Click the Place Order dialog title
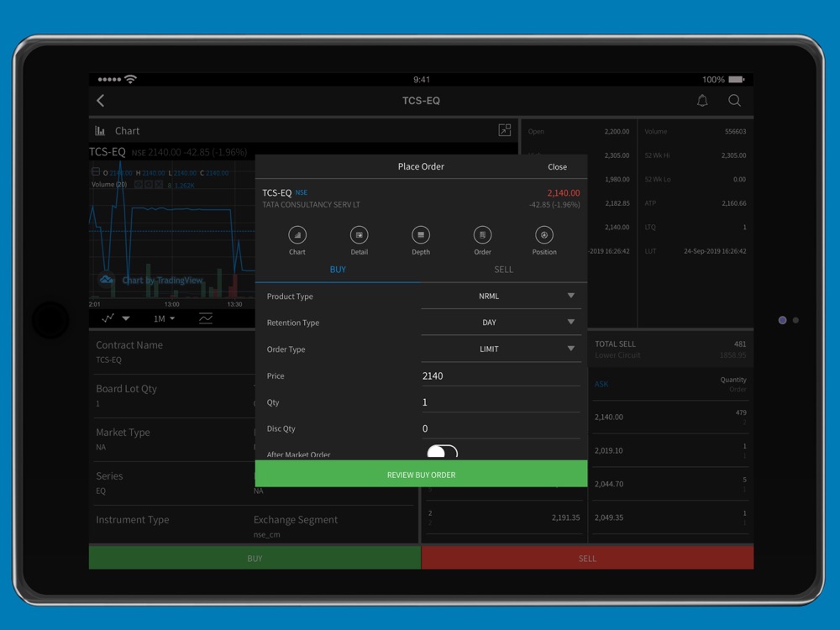The width and height of the screenshot is (840, 630). [x=421, y=166]
